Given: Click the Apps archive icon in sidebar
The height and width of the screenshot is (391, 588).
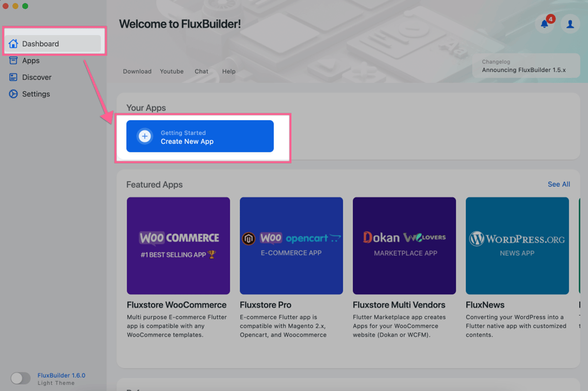Looking at the screenshot, I should click(14, 61).
